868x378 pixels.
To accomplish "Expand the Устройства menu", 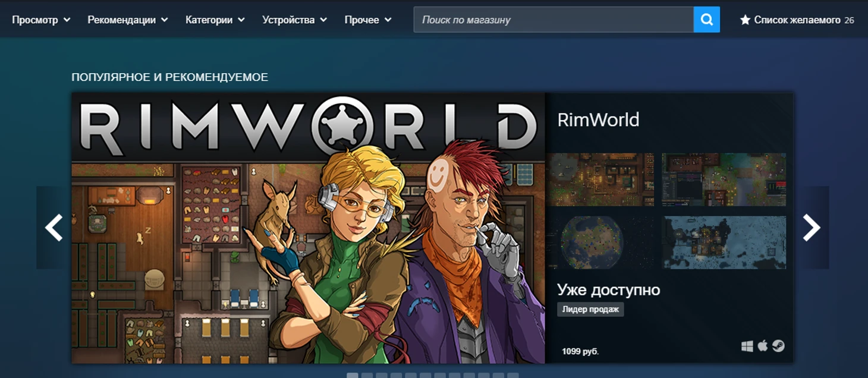I will point(295,20).
